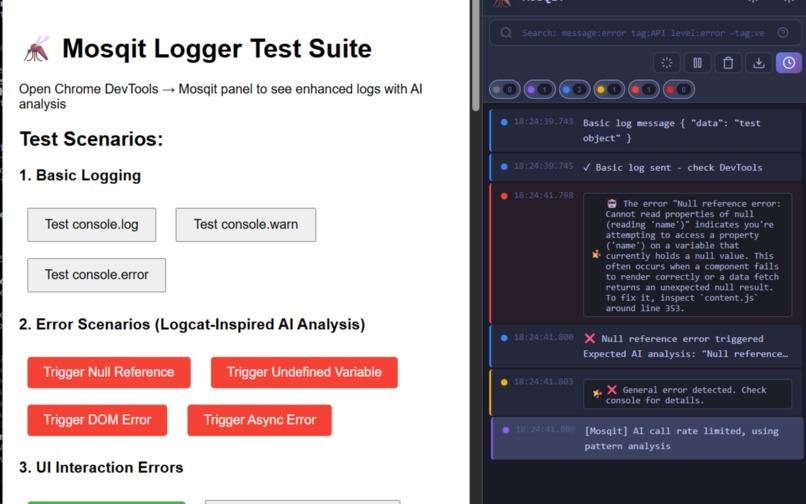The width and height of the screenshot is (806, 504).
Task: Click the mosquito logo beside the page title
Action: click(36, 49)
